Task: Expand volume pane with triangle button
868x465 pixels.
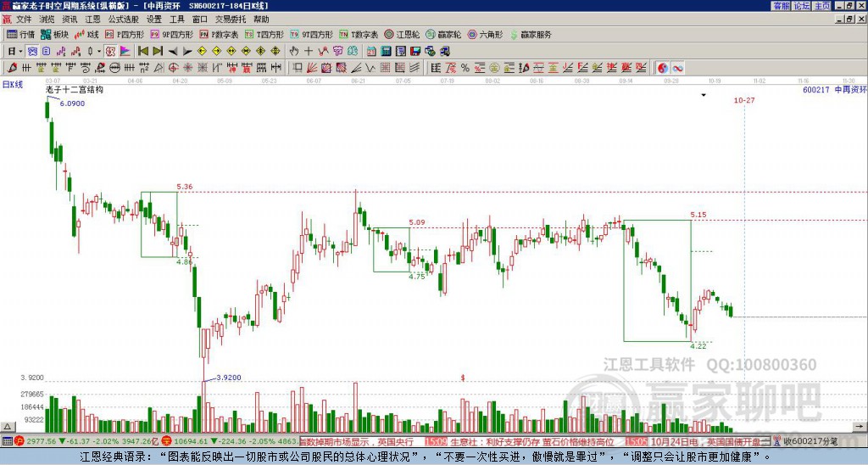Action: coord(7,426)
